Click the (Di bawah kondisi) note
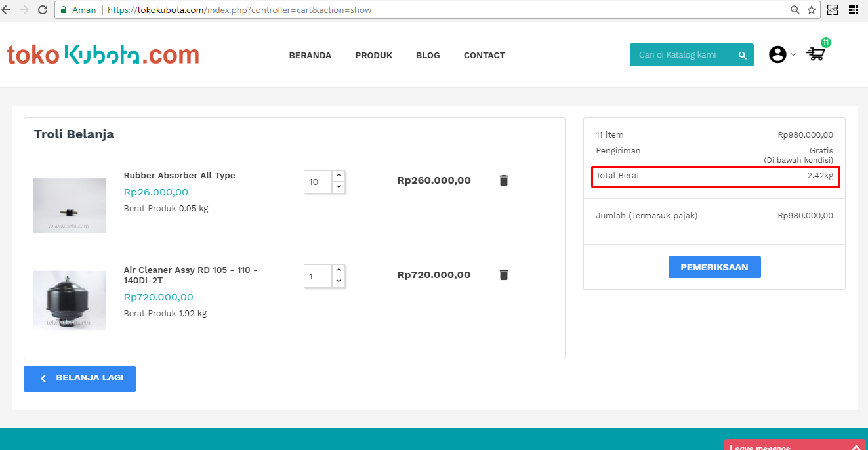Screen dimensions: 868x450 tap(798, 161)
